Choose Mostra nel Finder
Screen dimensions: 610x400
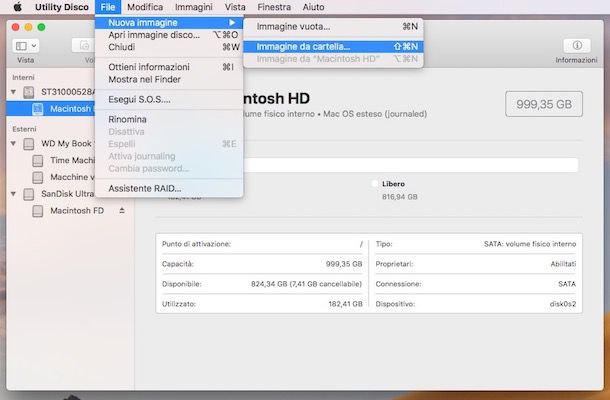point(169,79)
